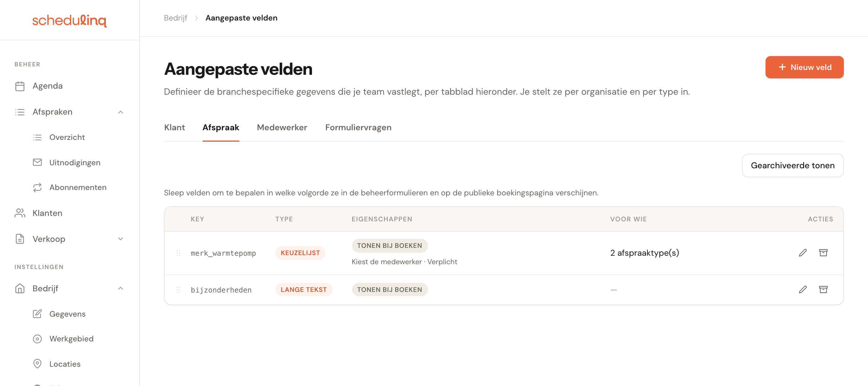This screenshot has width=868, height=386.
Task: Click the bijzonderheden key text
Action: 221,290
